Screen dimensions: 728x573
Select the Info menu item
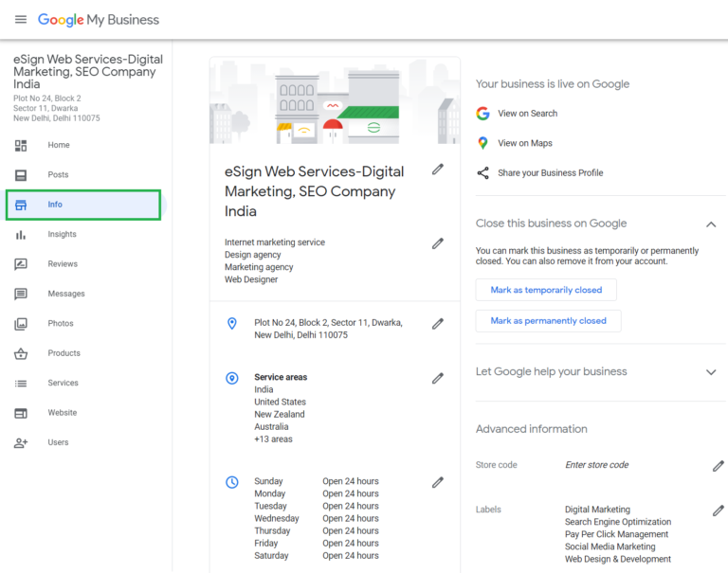click(83, 205)
